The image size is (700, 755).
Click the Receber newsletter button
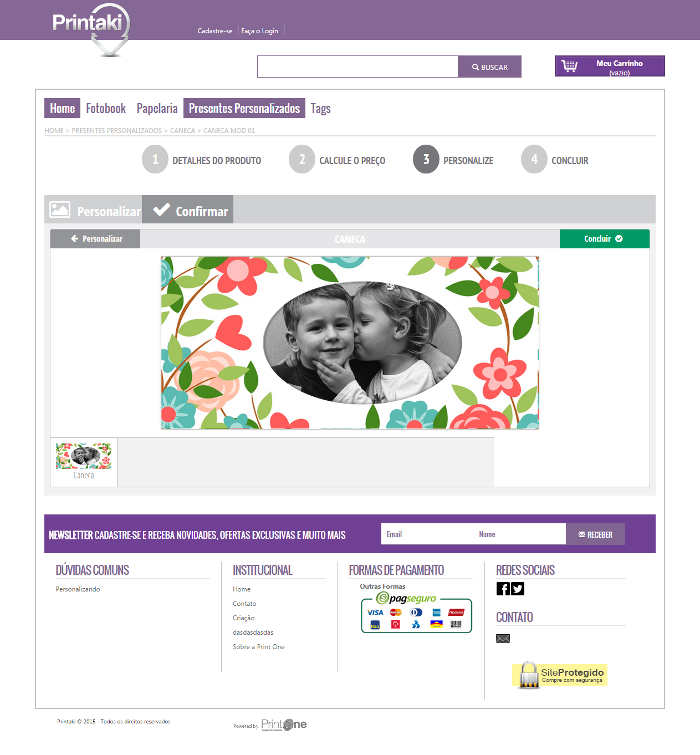595,534
